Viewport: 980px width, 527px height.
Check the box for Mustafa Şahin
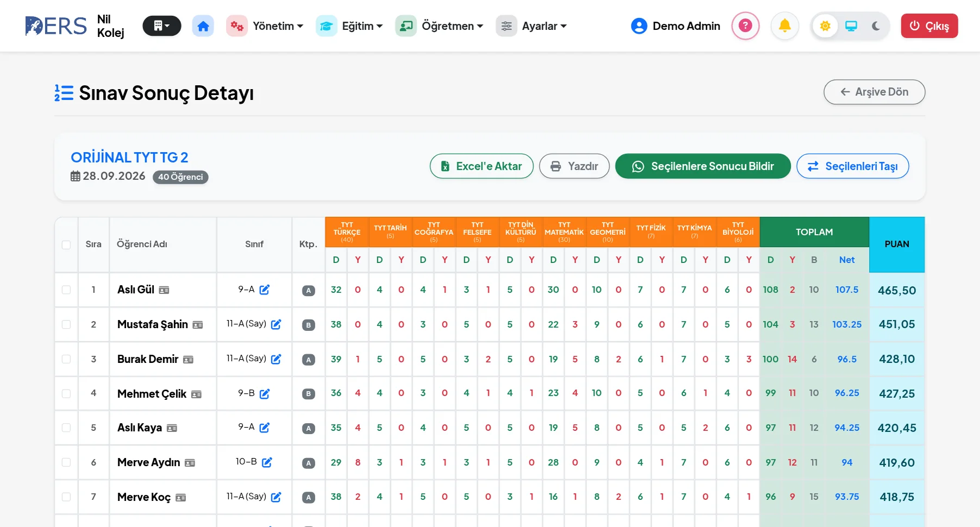point(66,324)
